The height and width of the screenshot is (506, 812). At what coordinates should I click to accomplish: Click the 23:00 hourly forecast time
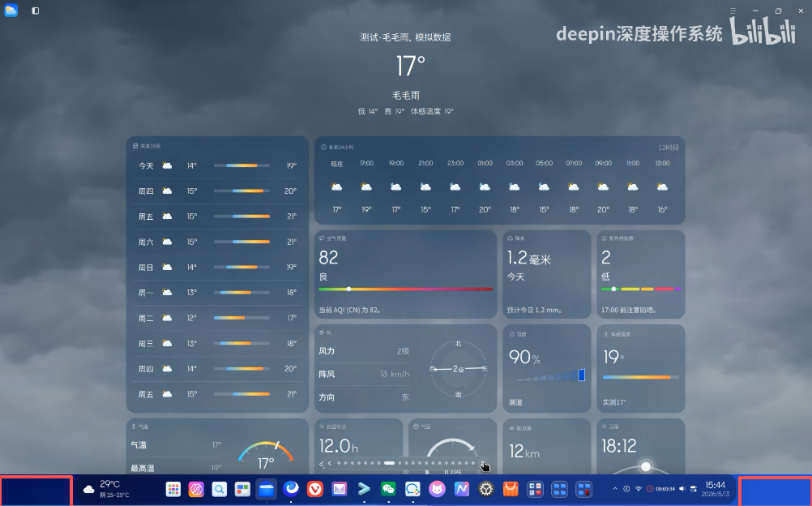[x=455, y=163]
